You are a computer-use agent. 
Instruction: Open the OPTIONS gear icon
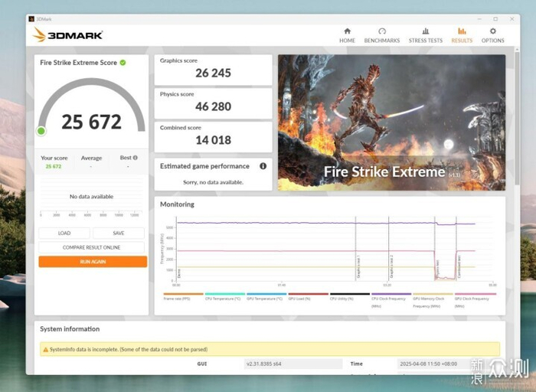click(x=492, y=31)
